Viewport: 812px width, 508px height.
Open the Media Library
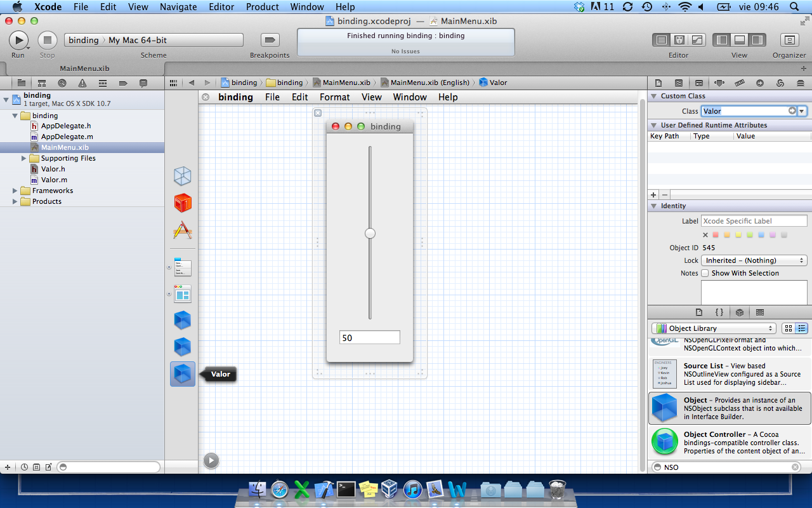(x=760, y=312)
